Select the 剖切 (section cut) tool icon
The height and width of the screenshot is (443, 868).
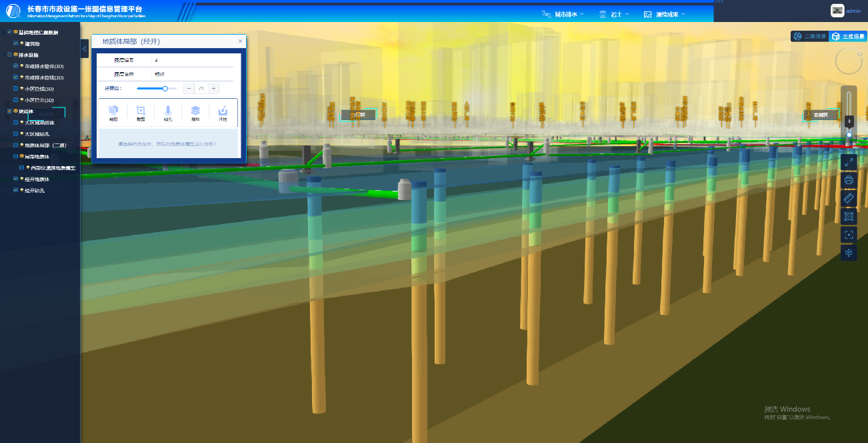[113, 111]
